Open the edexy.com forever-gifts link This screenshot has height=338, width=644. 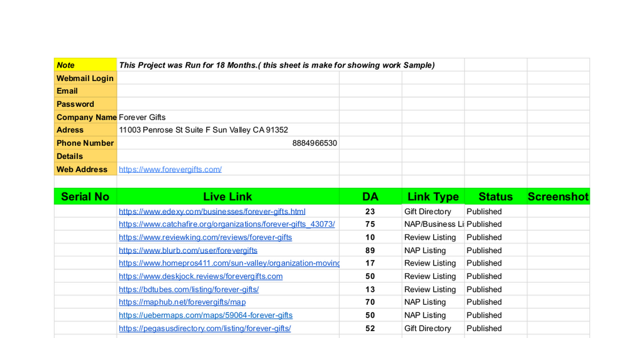pos(212,211)
